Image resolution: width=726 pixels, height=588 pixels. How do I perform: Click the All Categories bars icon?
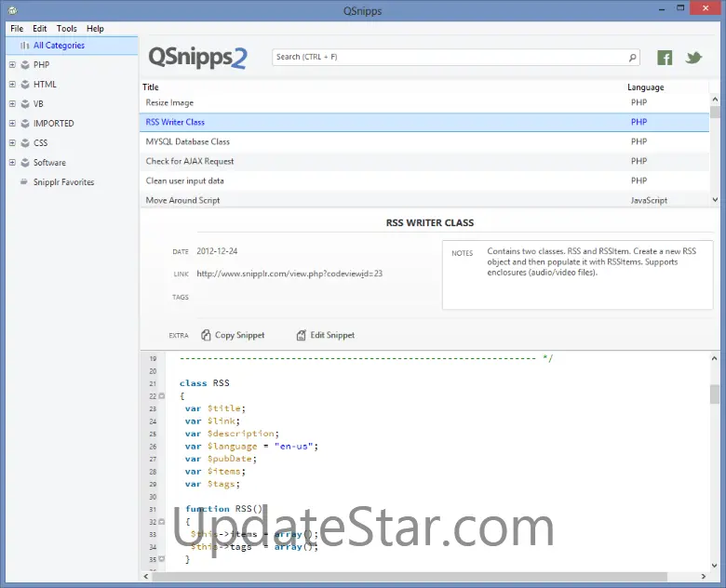[24, 46]
